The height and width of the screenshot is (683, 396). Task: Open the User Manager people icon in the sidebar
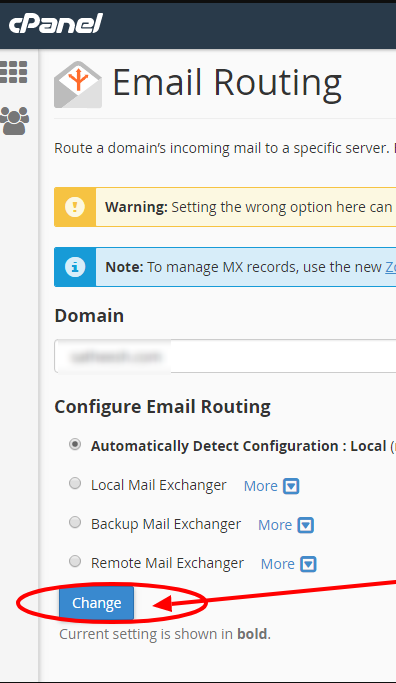click(14, 120)
